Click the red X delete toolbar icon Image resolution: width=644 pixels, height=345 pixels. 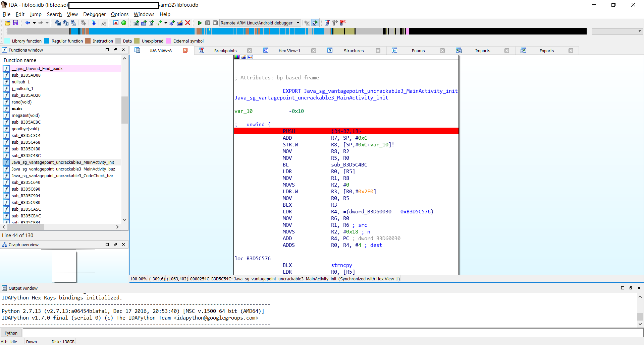(x=188, y=23)
